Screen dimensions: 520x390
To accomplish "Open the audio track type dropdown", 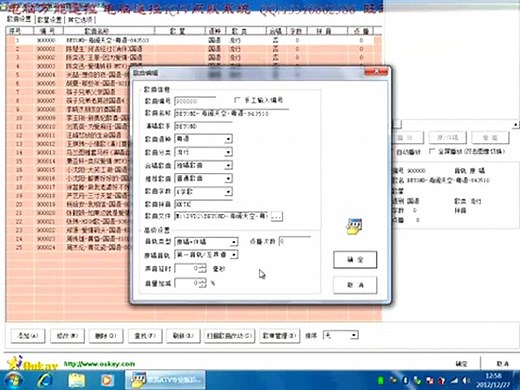I will click(234, 242).
